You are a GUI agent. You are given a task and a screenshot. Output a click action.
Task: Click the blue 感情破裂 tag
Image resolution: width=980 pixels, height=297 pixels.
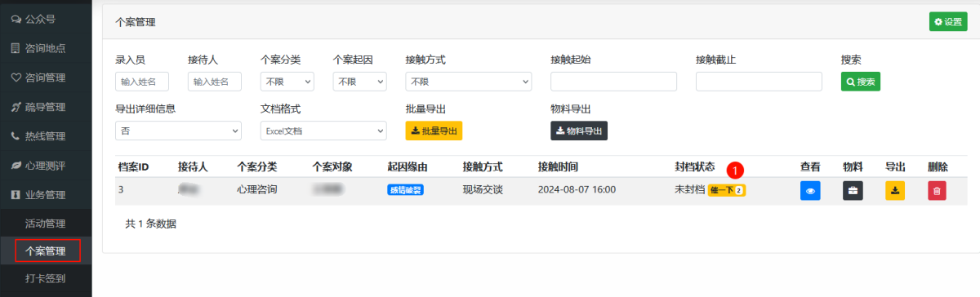406,190
